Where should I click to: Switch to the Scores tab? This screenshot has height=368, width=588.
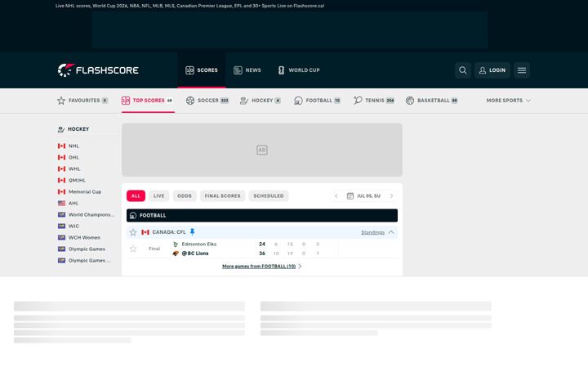(202, 70)
